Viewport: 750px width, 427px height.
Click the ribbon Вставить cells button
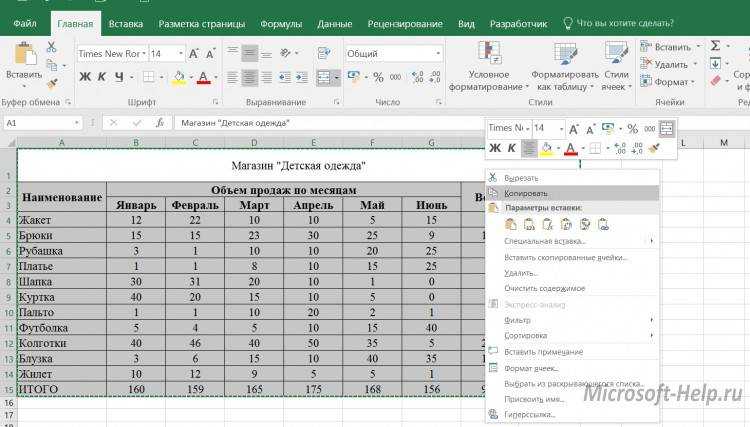point(666,47)
